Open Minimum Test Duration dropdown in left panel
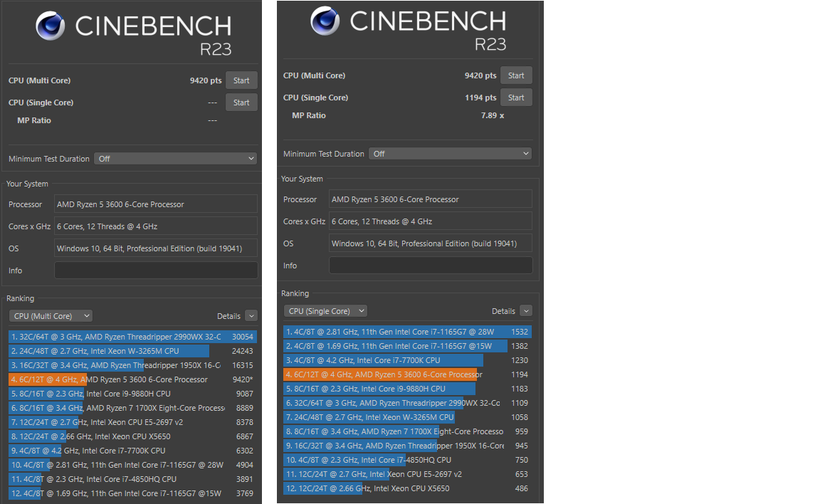This screenshot has height=504, width=820. pyautogui.click(x=175, y=159)
